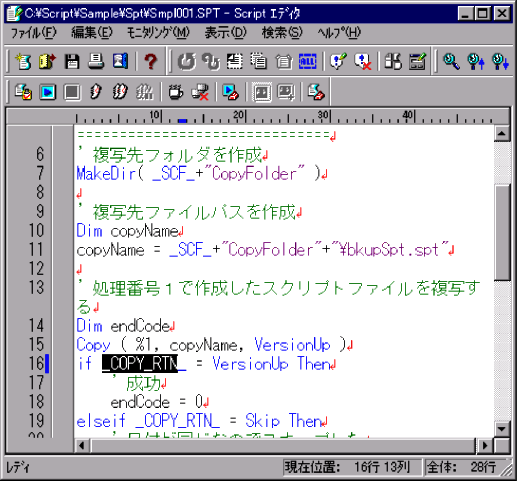Viewport: 518px width, 481px height.
Task: Click the vertical scrollbar thumb
Action: (x=502, y=232)
